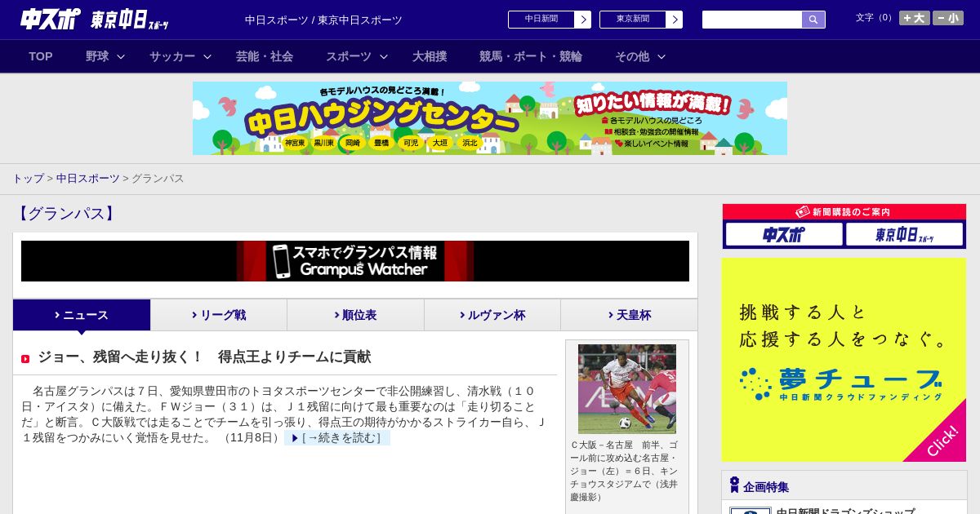Screen dimensions: 980x514
Task: Click the pink Click! corner on ad
Action: coord(943,440)
